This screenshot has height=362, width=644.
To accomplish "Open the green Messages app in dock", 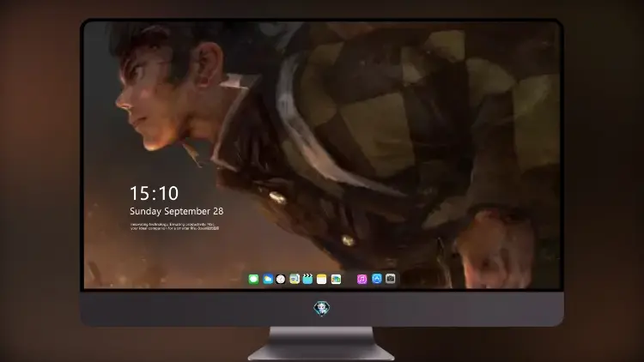I will click(253, 279).
